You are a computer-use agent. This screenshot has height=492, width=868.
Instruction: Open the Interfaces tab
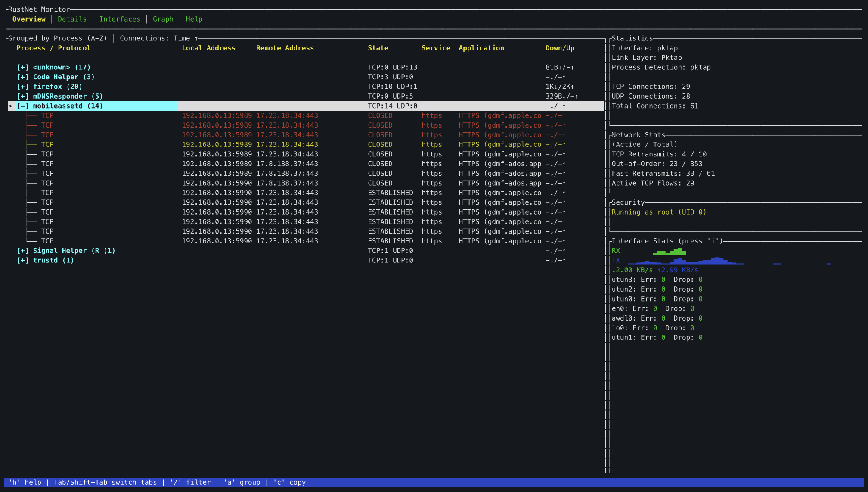coord(120,19)
